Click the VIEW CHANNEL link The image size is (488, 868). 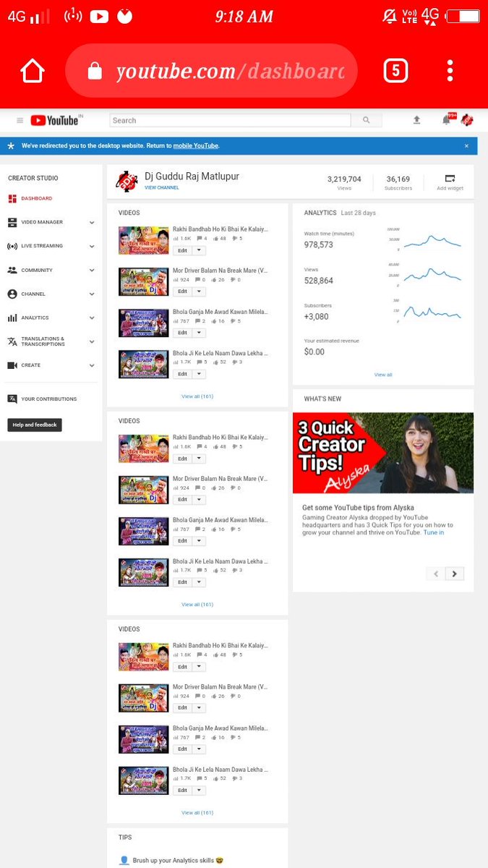(x=162, y=188)
